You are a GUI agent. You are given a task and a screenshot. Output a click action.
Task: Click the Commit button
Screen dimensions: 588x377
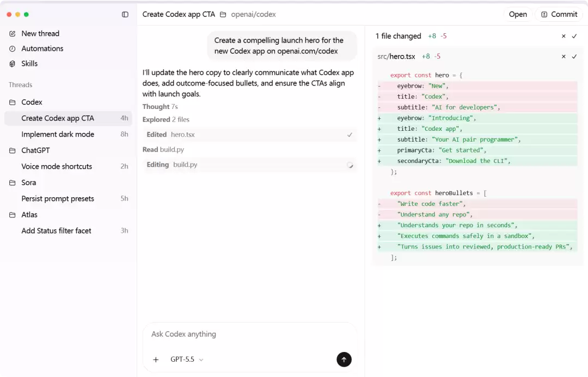click(x=559, y=14)
